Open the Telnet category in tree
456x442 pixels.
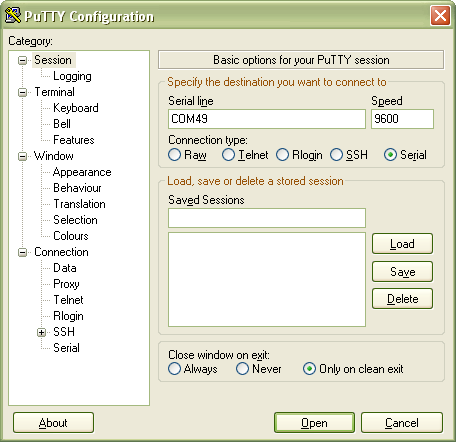68,300
